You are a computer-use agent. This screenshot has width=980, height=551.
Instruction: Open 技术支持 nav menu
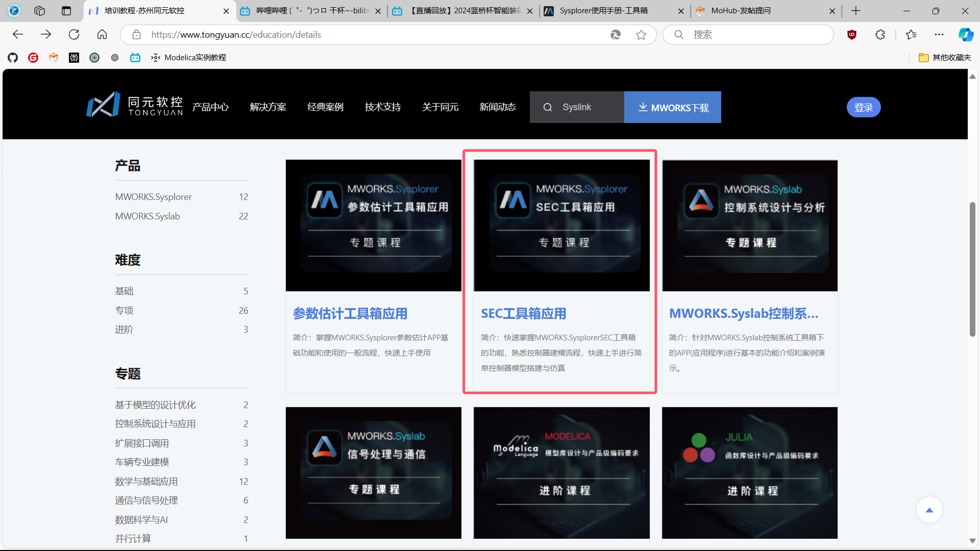[x=383, y=107]
